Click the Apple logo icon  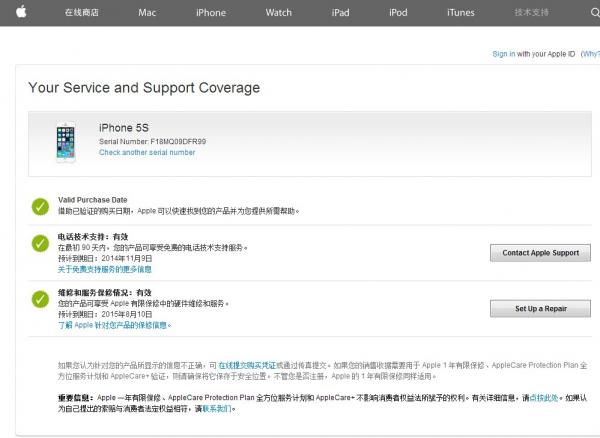pos(21,12)
